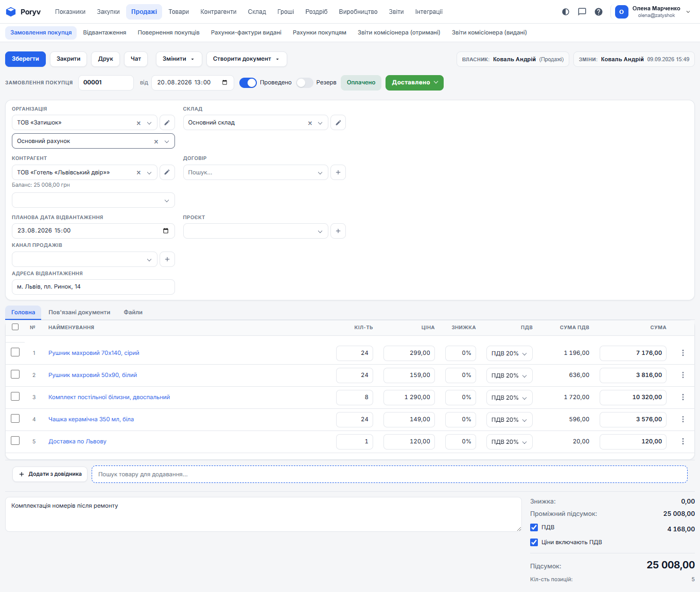
Task: Edit Основний склад pencil icon
Action: click(338, 123)
